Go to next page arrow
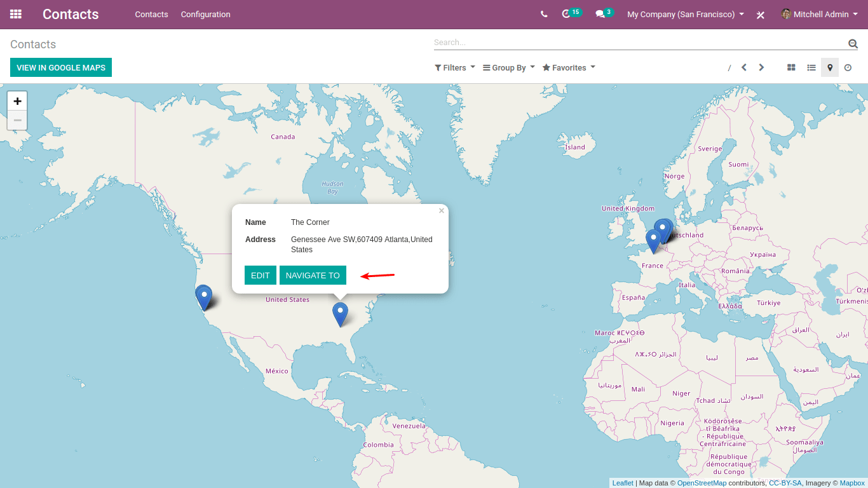Viewport: 868px width, 488px height. [761, 67]
